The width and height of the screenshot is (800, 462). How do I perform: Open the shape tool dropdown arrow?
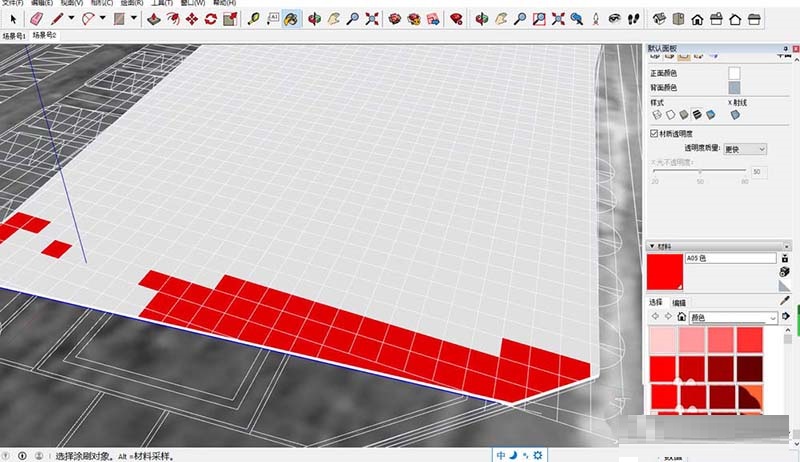(x=134, y=18)
